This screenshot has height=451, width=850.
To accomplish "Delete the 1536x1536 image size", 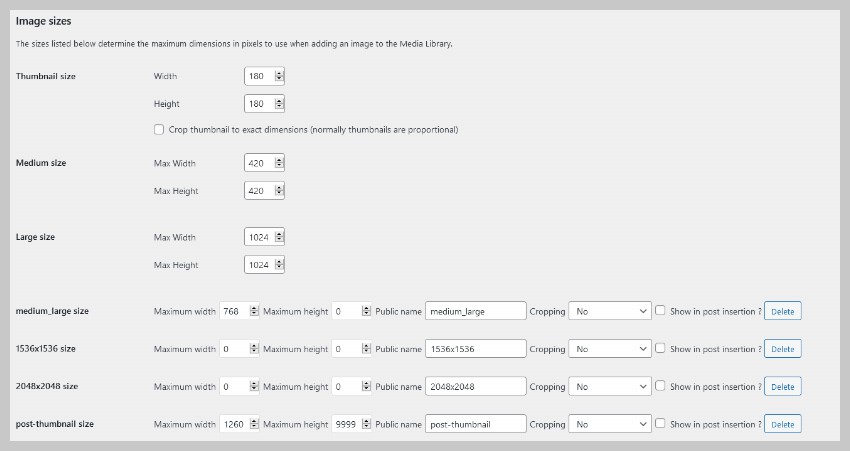I will [782, 349].
